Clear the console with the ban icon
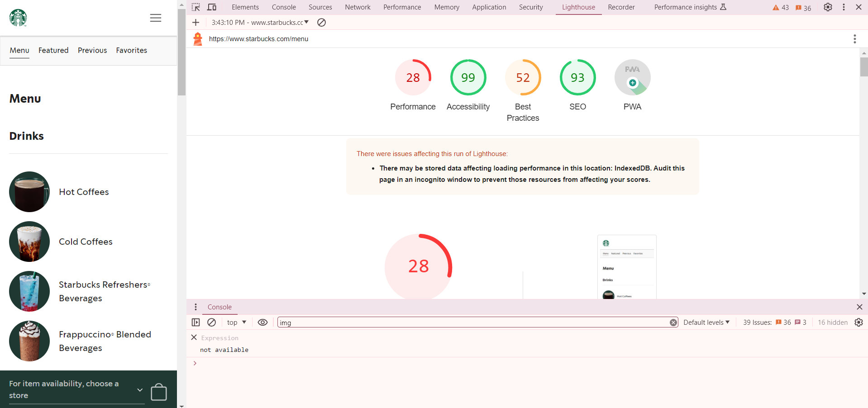 click(211, 323)
